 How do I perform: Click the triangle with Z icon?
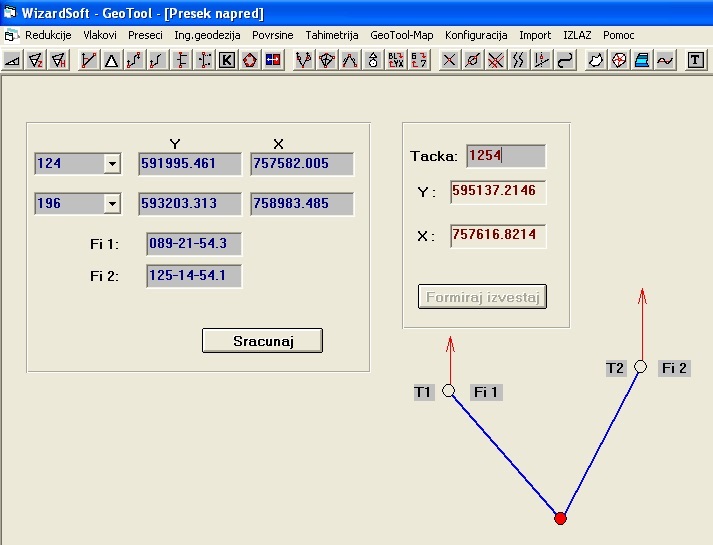[36, 60]
